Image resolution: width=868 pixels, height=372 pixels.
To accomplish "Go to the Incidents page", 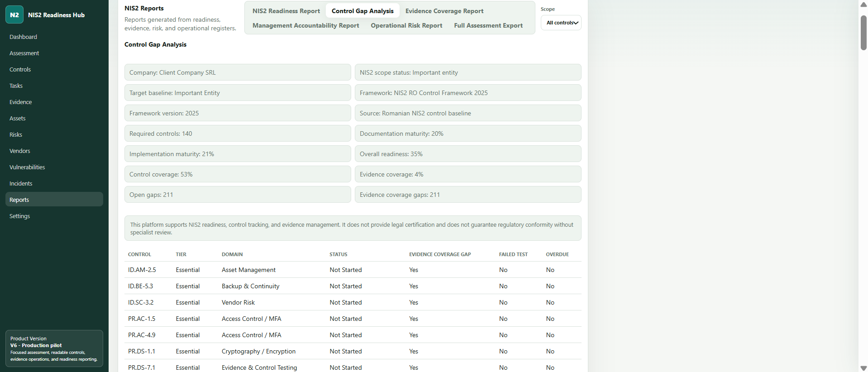I will point(54,183).
